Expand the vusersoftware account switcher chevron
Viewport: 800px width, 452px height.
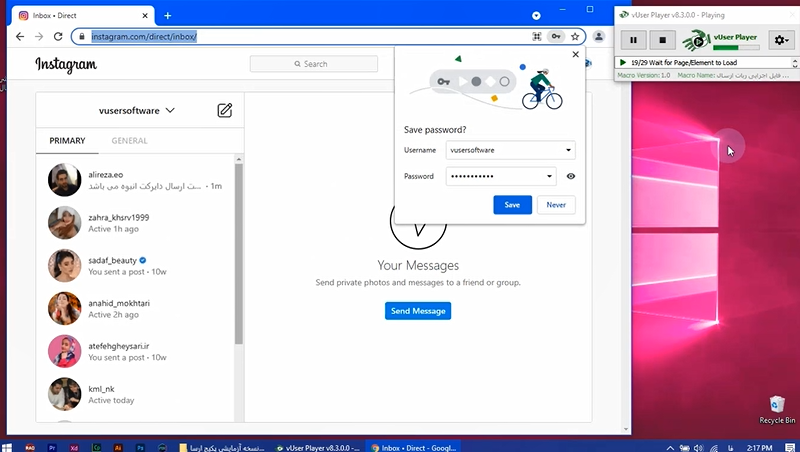tap(170, 110)
